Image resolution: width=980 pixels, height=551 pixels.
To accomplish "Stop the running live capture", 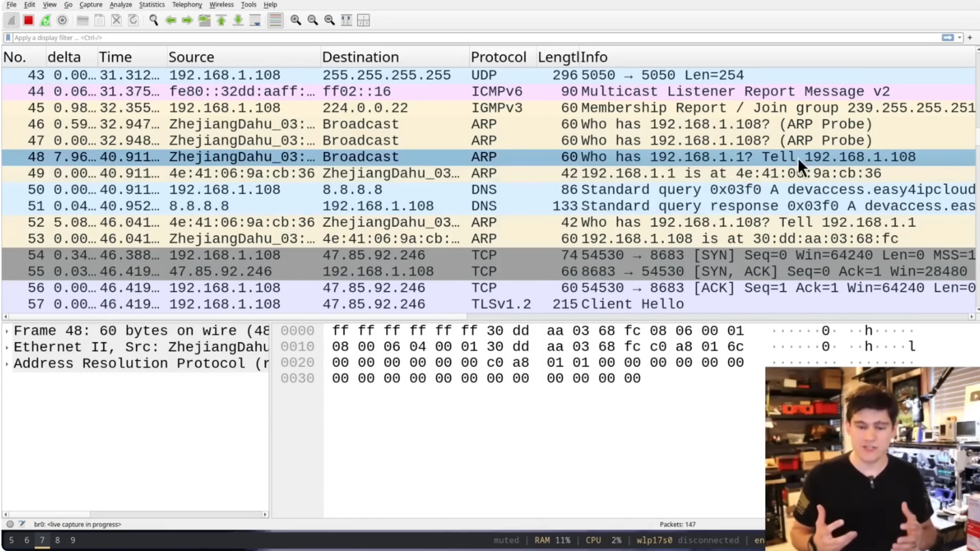I will coord(28,20).
